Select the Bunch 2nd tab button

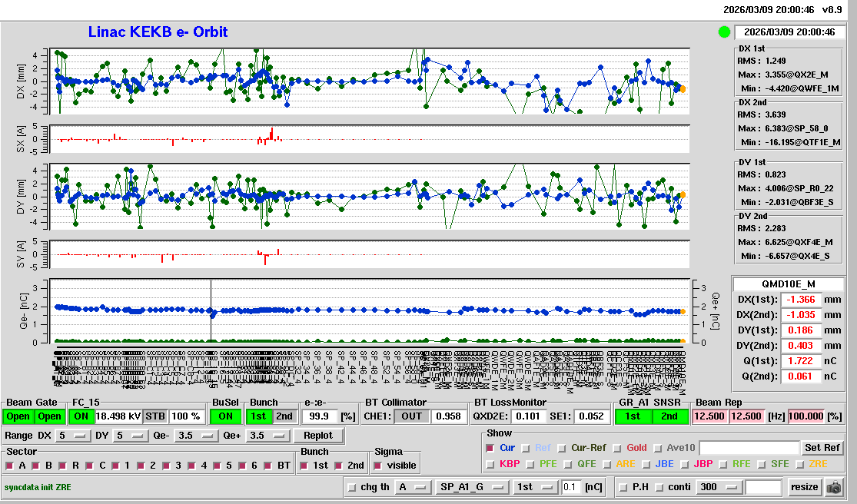(284, 416)
